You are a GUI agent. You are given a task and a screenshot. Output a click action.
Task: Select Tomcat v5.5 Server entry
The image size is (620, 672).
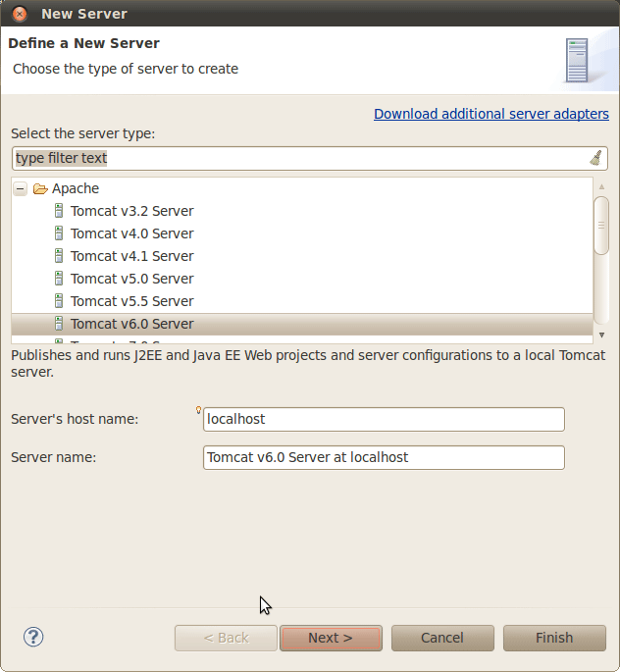[131, 301]
